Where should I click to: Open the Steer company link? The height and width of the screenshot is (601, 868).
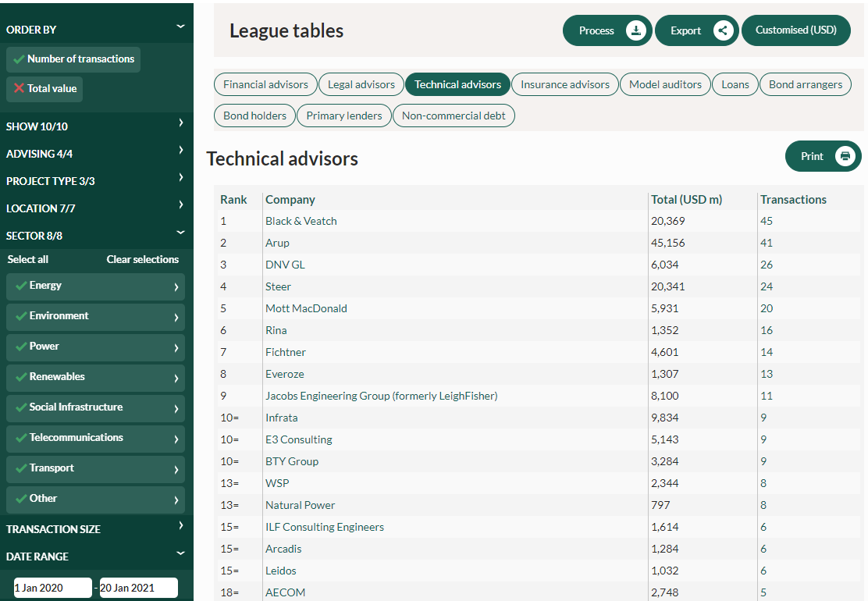click(x=278, y=286)
